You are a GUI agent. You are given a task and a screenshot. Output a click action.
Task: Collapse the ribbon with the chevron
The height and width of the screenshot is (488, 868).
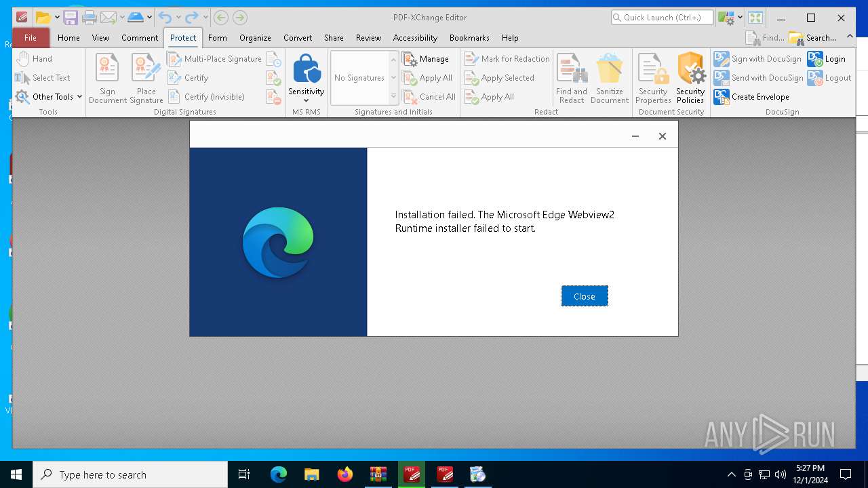click(x=850, y=38)
